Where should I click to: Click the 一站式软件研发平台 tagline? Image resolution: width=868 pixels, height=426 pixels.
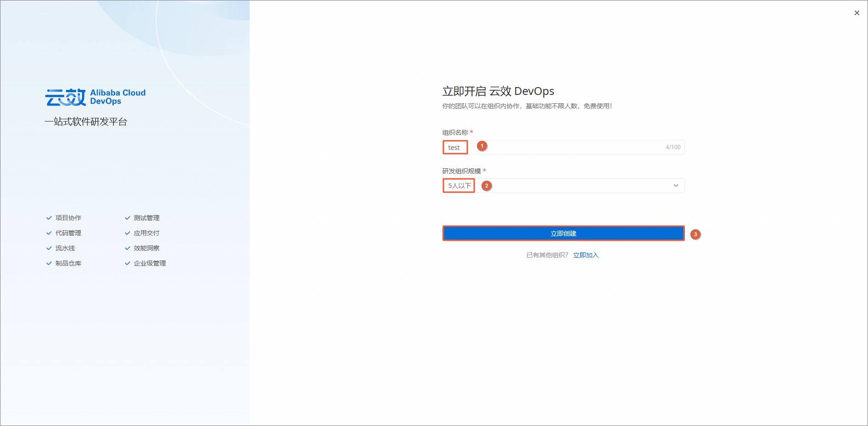(x=86, y=122)
